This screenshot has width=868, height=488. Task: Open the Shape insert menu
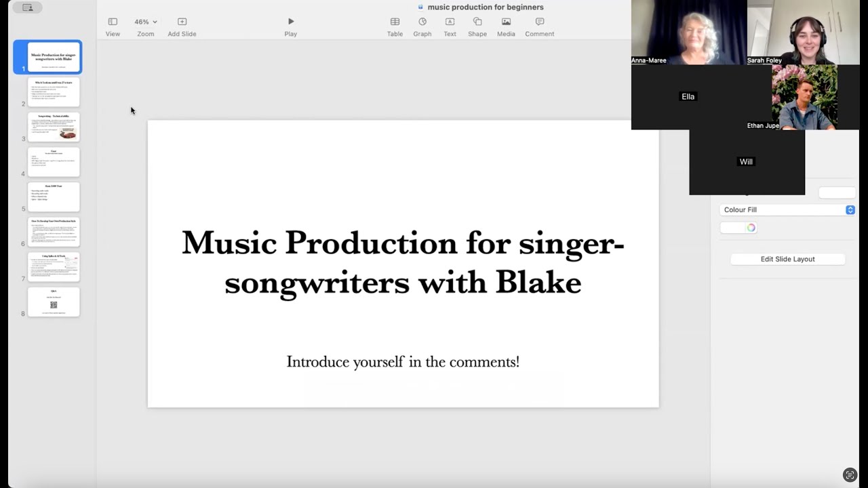coord(477,22)
